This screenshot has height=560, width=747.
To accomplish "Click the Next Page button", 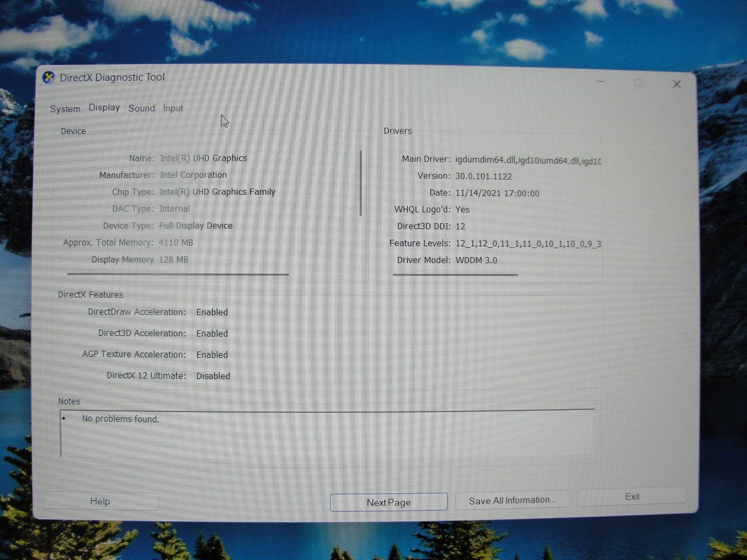I will coord(388,502).
